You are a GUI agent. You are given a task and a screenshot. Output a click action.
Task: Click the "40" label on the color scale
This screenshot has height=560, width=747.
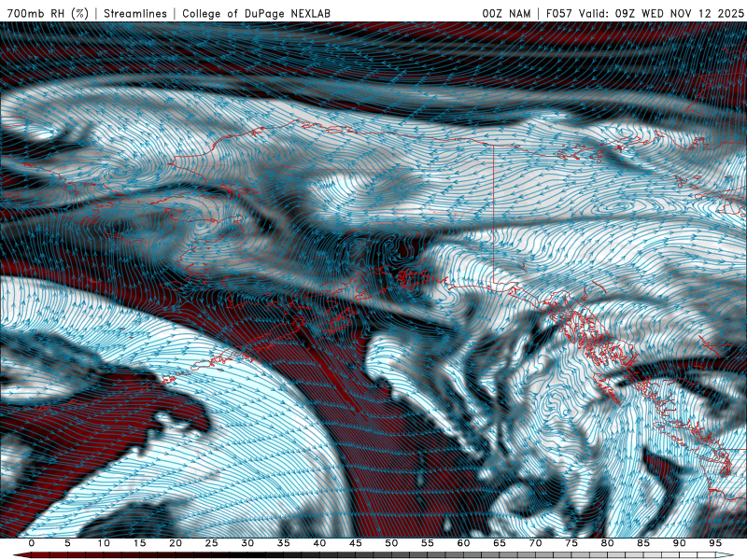click(x=319, y=543)
